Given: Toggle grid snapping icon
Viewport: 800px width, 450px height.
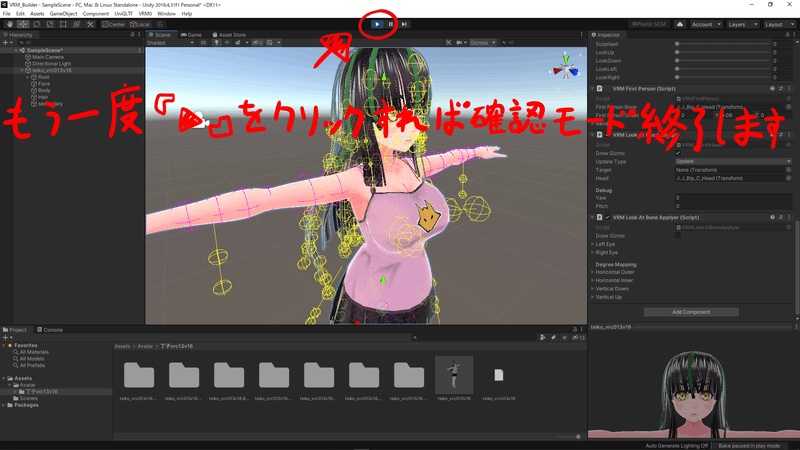Looking at the screenshot, I should [160, 24].
